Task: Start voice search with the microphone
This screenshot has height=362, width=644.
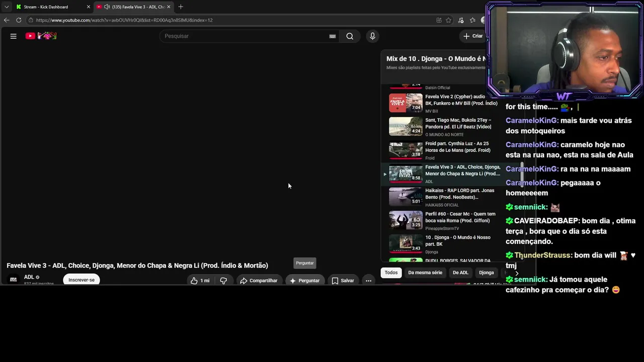Action: pyautogui.click(x=372, y=36)
